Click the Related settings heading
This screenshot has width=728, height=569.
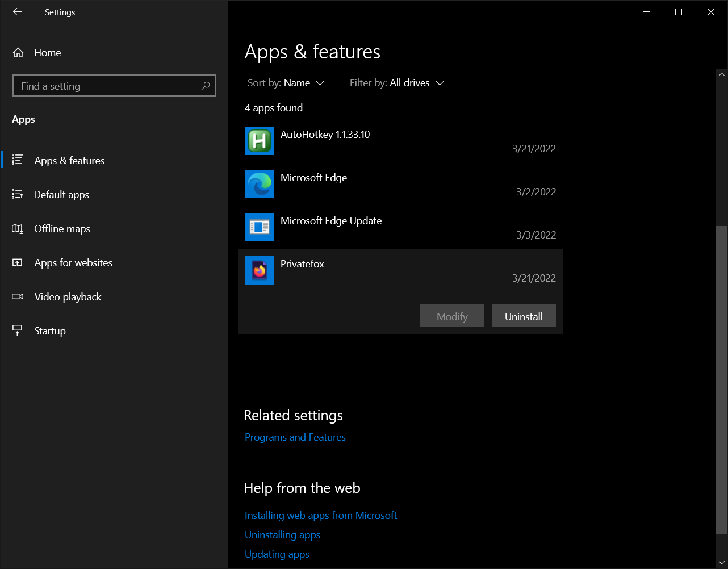point(294,416)
